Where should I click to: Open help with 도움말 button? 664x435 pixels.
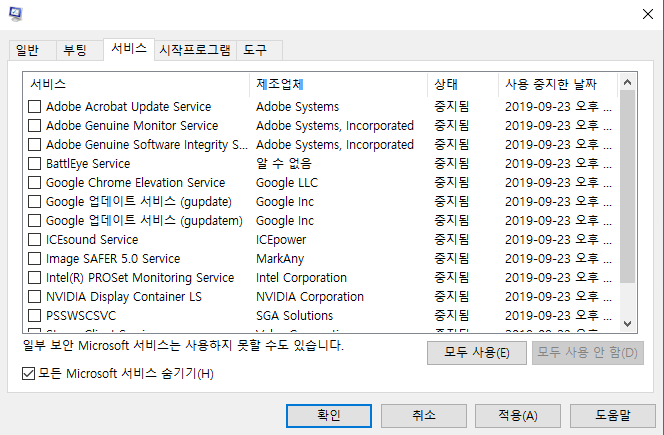tap(613, 416)
